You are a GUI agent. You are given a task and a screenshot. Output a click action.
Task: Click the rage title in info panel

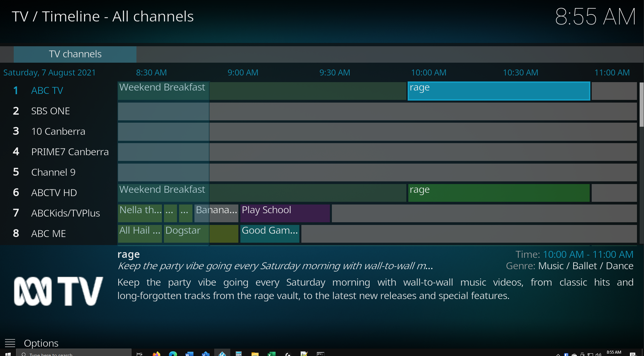click(128, 255)
